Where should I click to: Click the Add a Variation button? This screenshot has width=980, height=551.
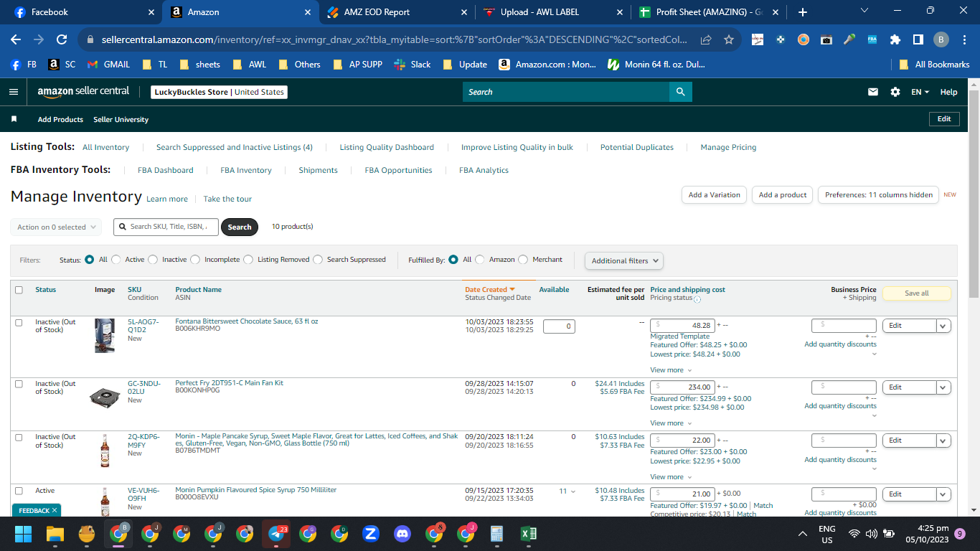(x=714, y=195)
